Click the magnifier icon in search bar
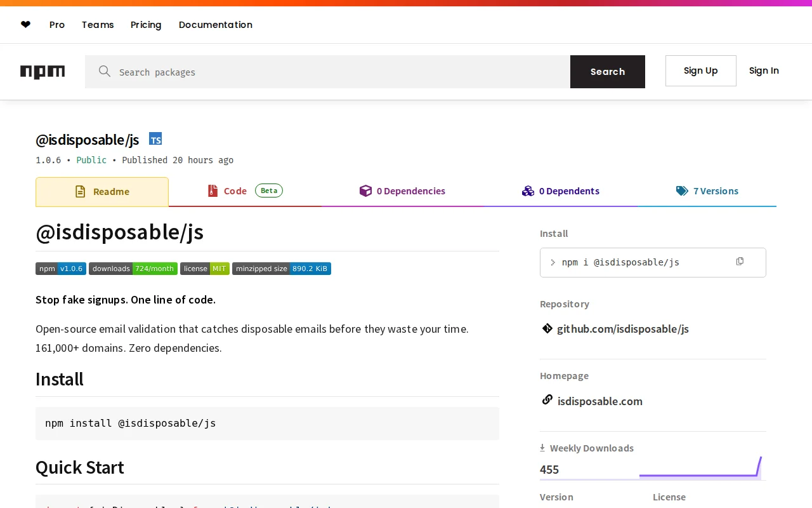Screen dimensions: 812x508 (105, 71)
